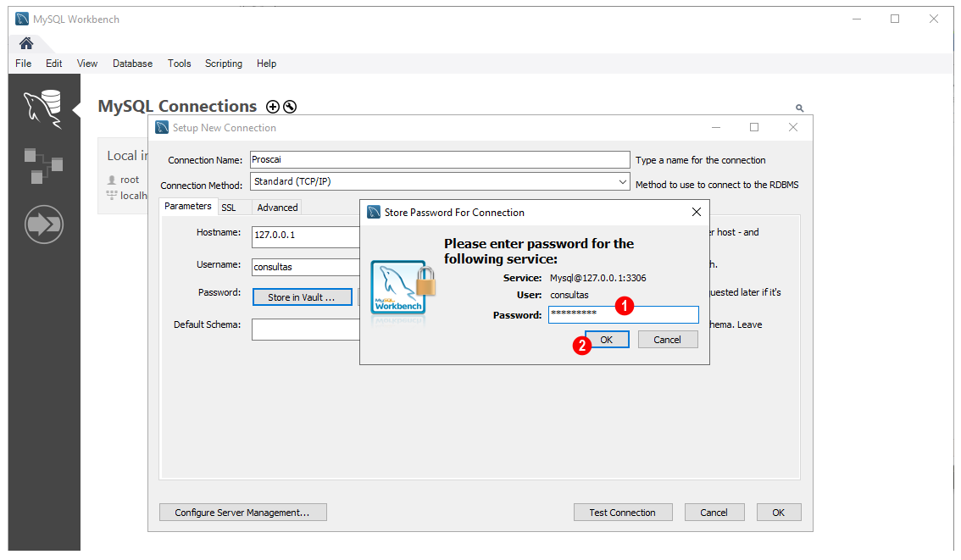
Task: Cancel the Setup New Connection window
Action: [714, 513]
